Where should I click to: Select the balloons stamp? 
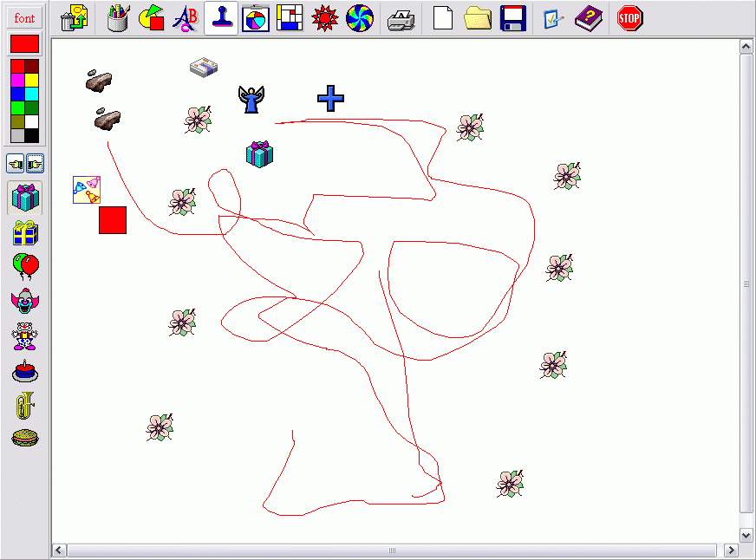click(x=25, y=266)
